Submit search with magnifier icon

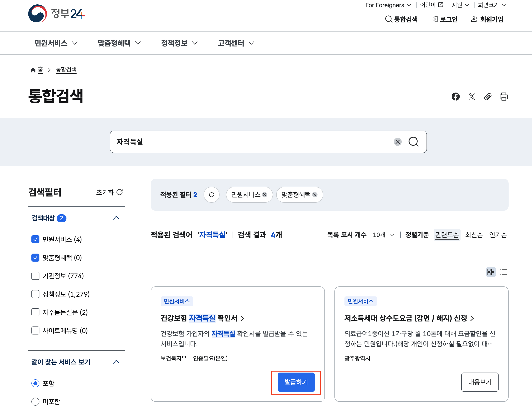point(413,142)
